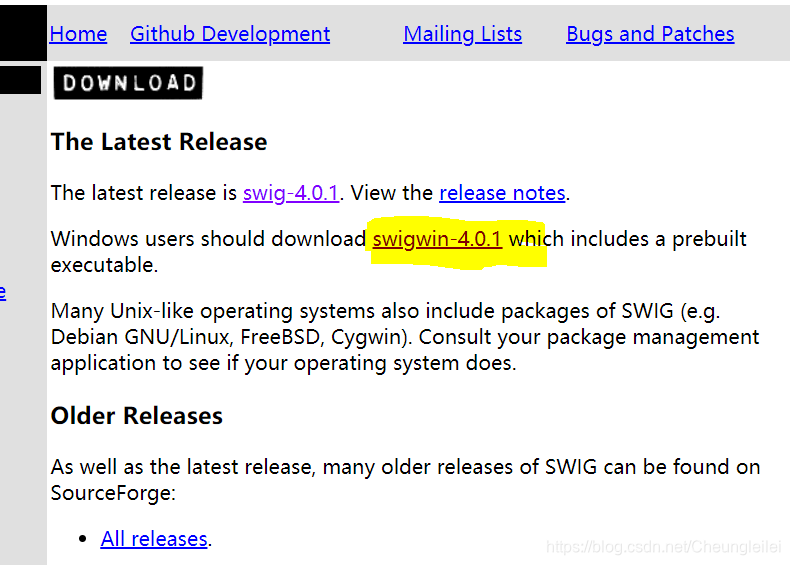This screenshot has width=790, height=565.
Task: Go to Github Development page
Action: pyautogui.click(x=230, y=34)
